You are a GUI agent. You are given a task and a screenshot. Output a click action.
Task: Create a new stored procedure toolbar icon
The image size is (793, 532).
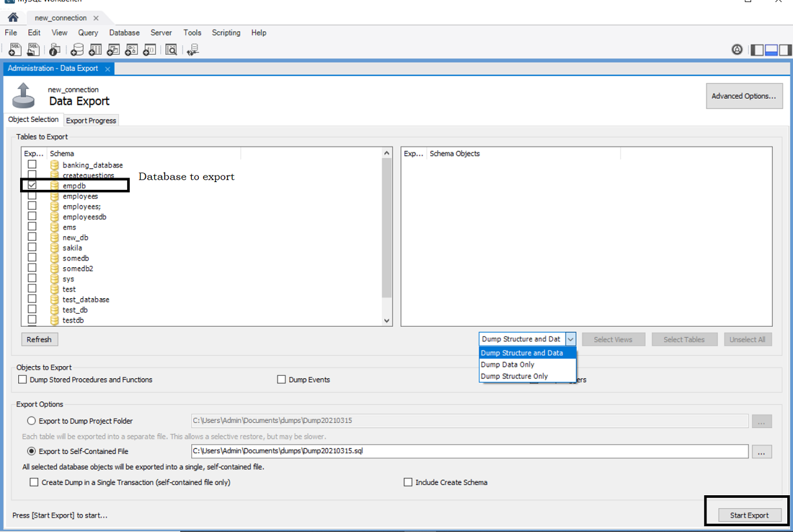[132, 49]
